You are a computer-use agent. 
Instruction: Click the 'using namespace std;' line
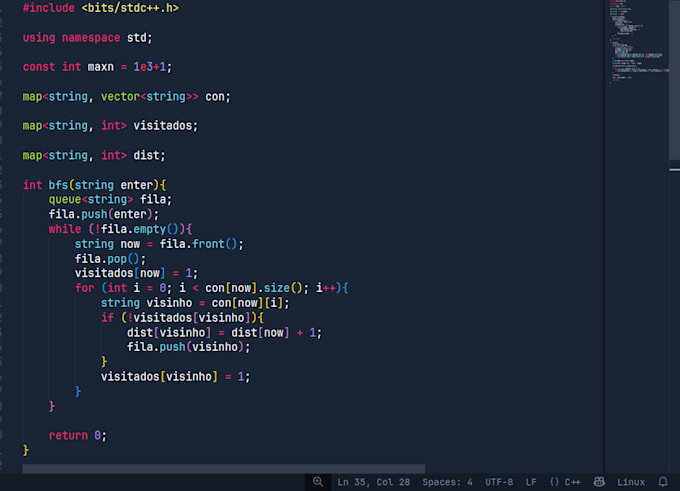(88, 38)
